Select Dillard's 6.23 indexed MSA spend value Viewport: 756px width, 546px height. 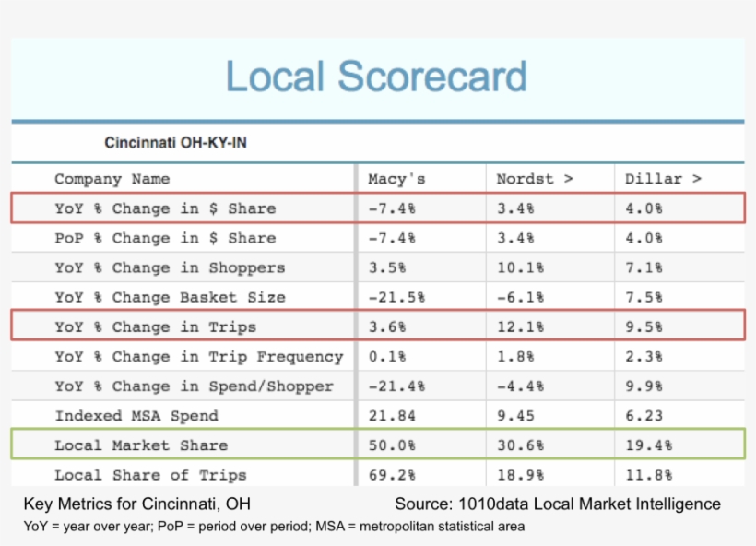pos(644,415)
